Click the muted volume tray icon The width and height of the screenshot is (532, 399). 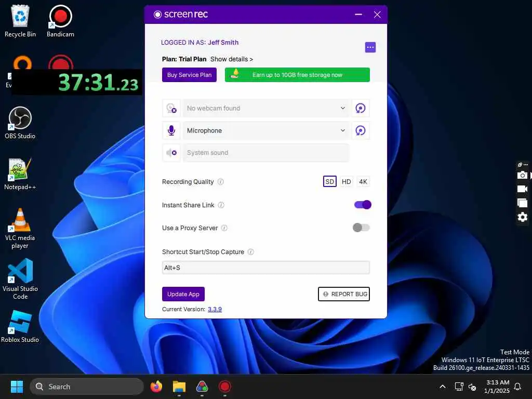click(x=472, y=387)
